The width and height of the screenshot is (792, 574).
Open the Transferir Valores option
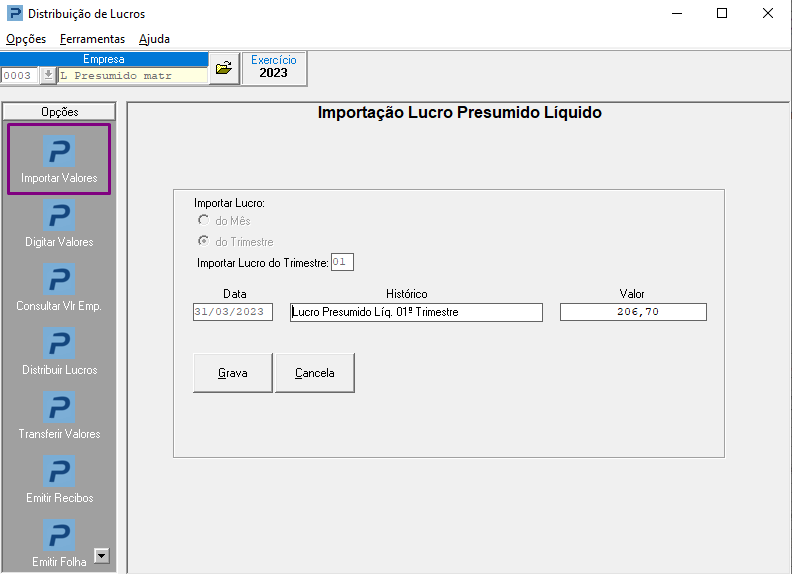(59, 415)
